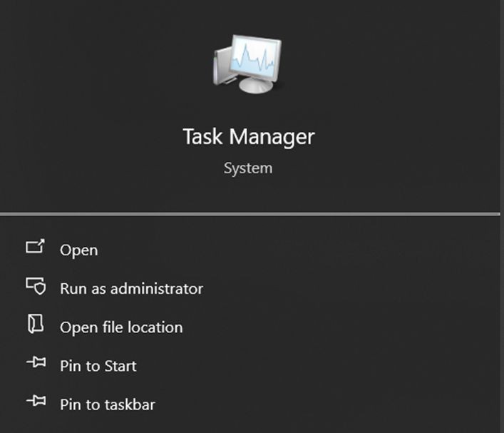The image size is (504, 433).
Task: Click the pin icon beside Pin to Start
Action: pyautogui.click(x=36, y=364)
